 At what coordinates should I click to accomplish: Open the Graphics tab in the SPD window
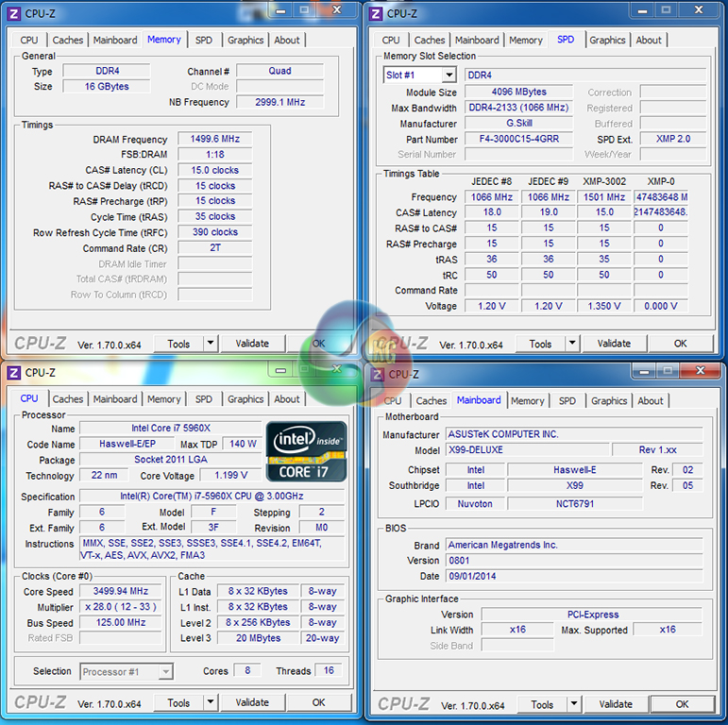(x=607, y=41)
